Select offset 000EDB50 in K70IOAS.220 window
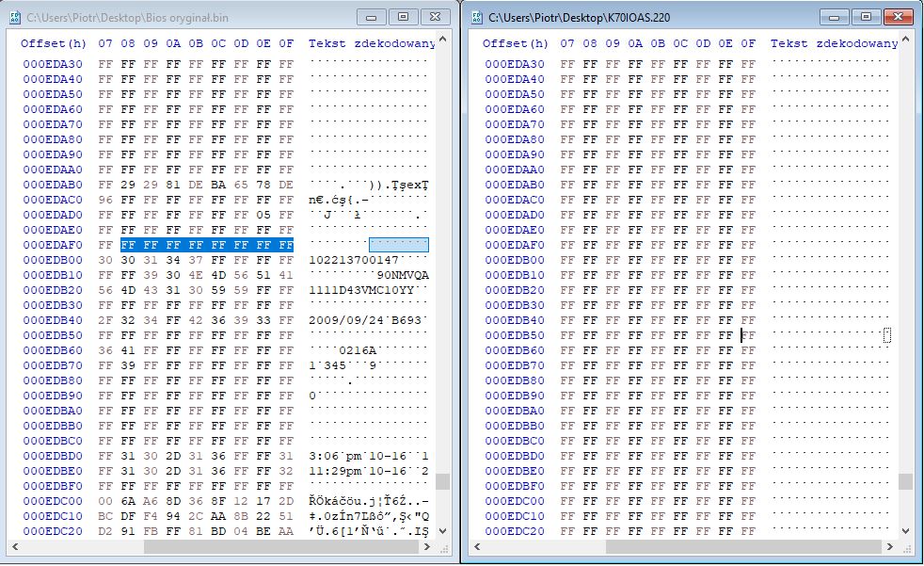This screenshot has height=566, width=924. click(x=515, y=335)
